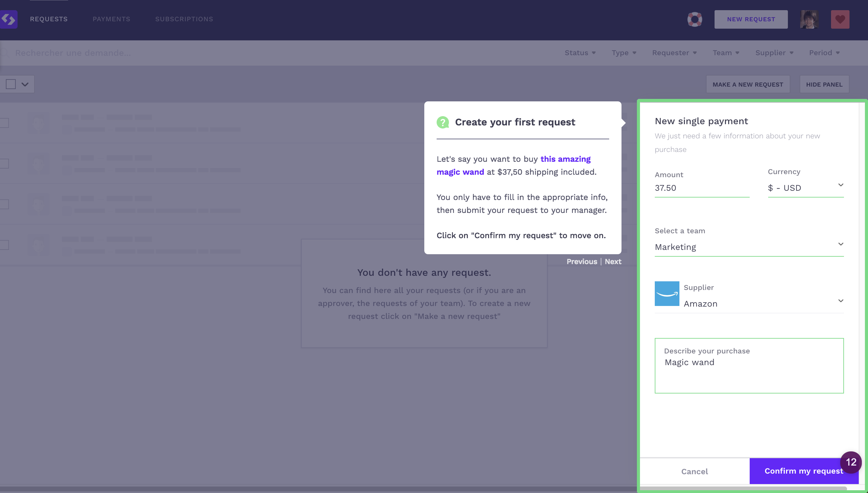The image size is (868, 493).
Task: Switch to the Requests tab
Action: (x=49, y=19)
